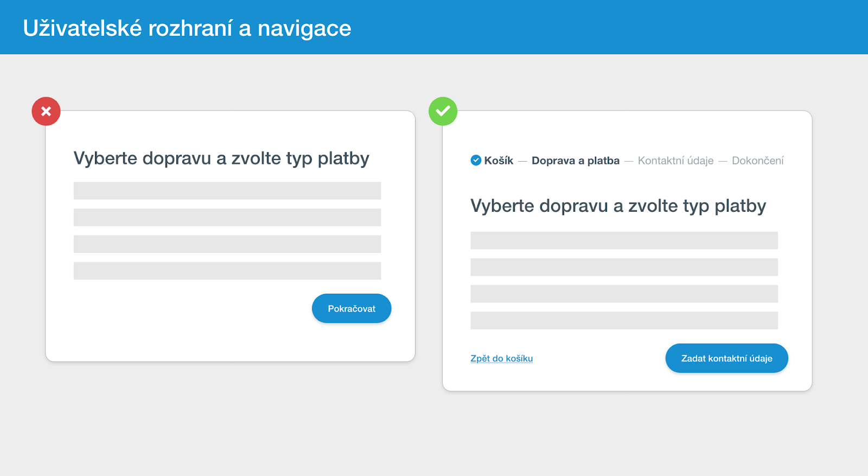Click the heading under the Košík breadcrumb
Viewport: 868px width, 476px height.
point(618,206)
